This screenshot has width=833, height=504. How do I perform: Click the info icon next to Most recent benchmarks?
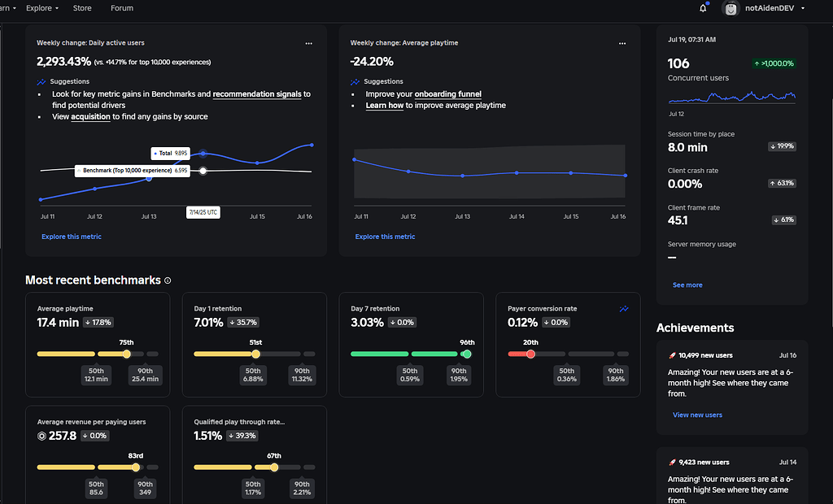(168, 280)
